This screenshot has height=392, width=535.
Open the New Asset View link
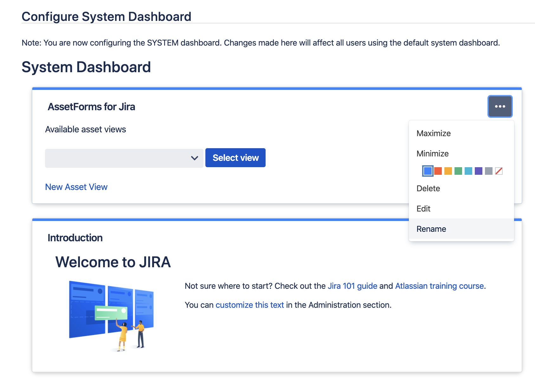[76, 187]
